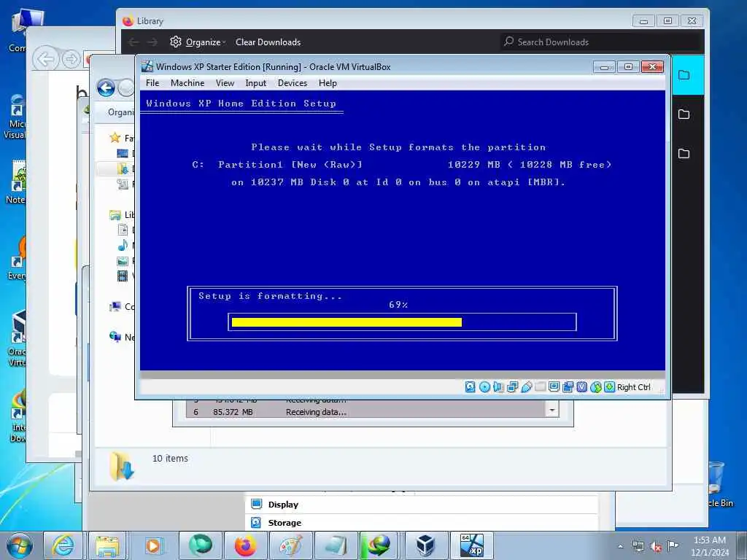Open Internet Explorer from the taskbar
Image resolution: width=747 pixels, height=560 pixels.
click(x=63, y=545)
